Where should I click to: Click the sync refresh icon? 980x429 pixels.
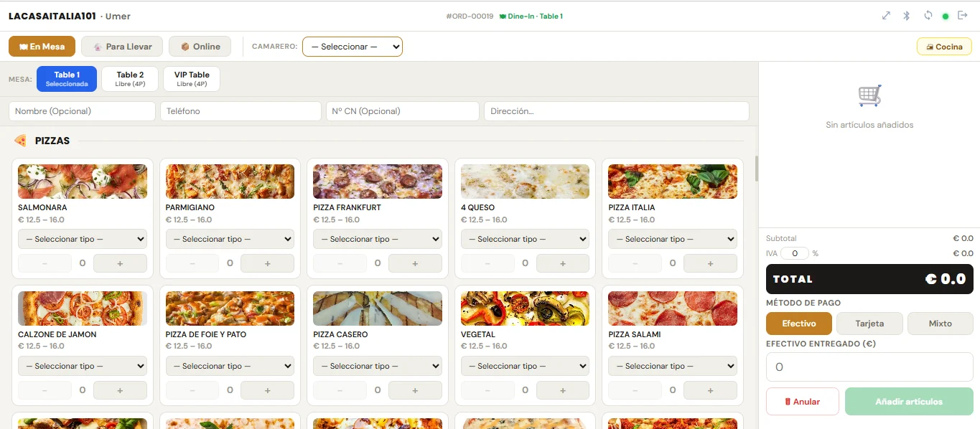(x=928, y=16)
